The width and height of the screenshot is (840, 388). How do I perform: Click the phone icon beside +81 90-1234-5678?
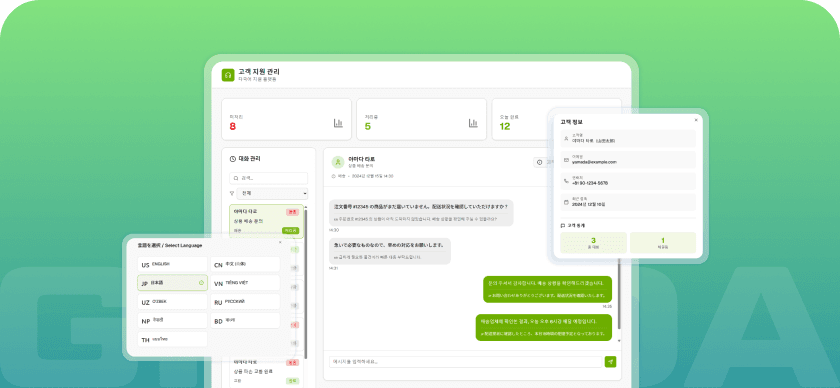[566, 181]
